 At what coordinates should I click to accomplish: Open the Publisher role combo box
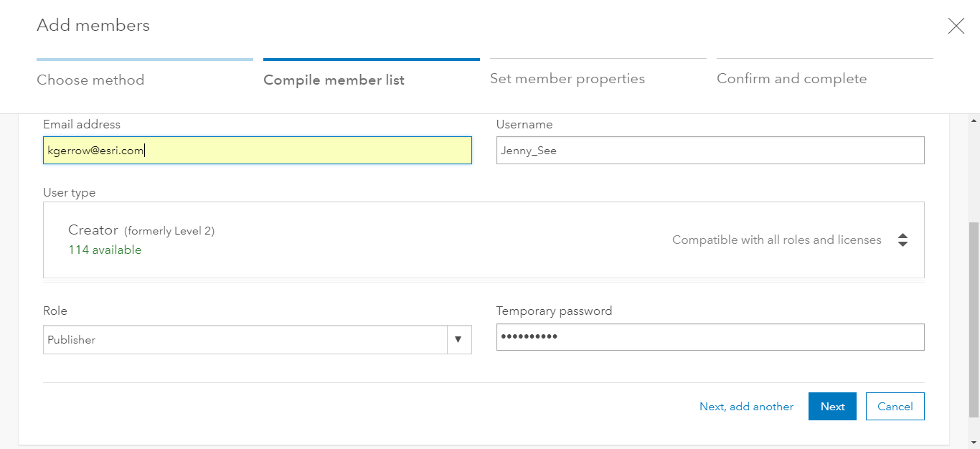tap(244, 340)
